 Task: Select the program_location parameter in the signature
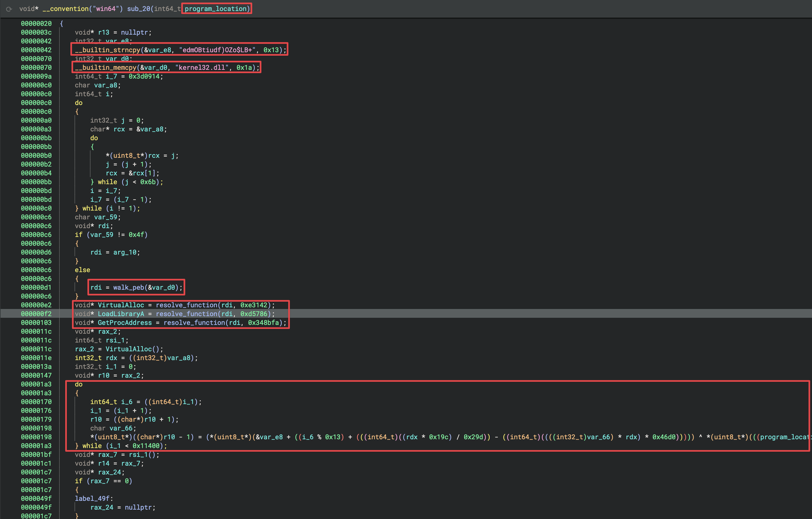pyautogui.click(x=216, y=8)
